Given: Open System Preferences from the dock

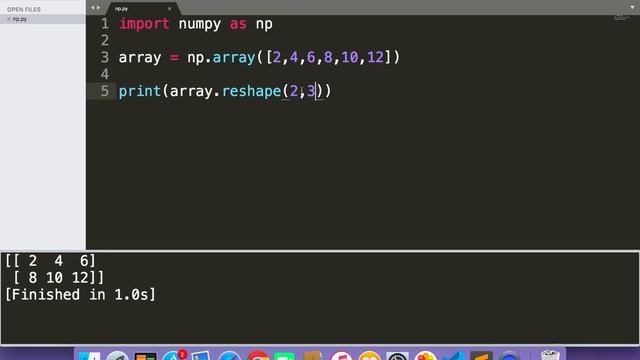Looking at the screenshot, I should pos(398,356).
